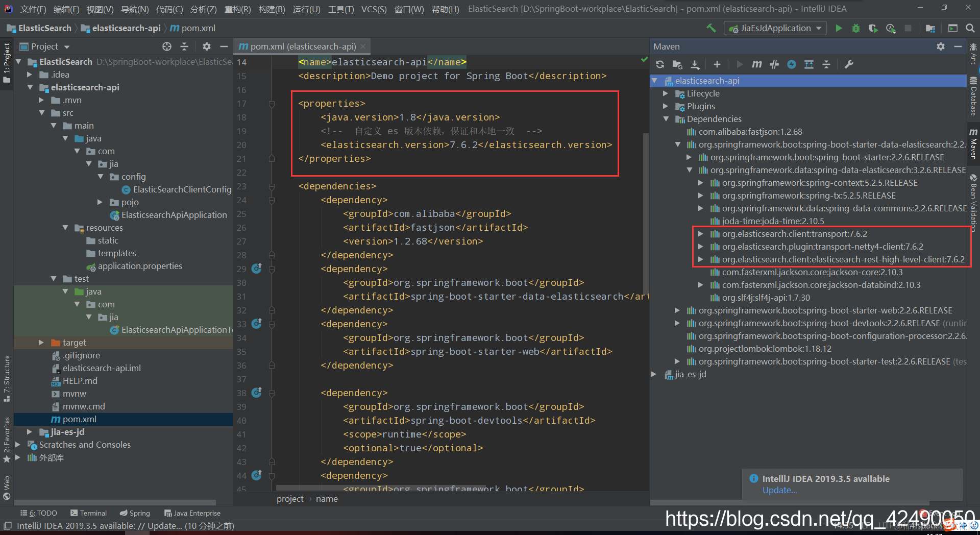Screen dimensions: 980x535
Task: Open Search Everywhere magnifier icon
Action: point(970,28)
